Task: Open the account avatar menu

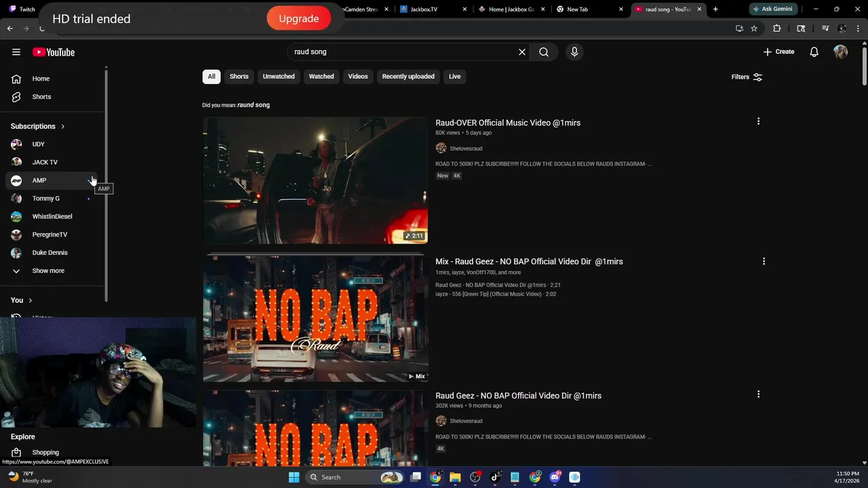Action: click(x=841, y=52)
